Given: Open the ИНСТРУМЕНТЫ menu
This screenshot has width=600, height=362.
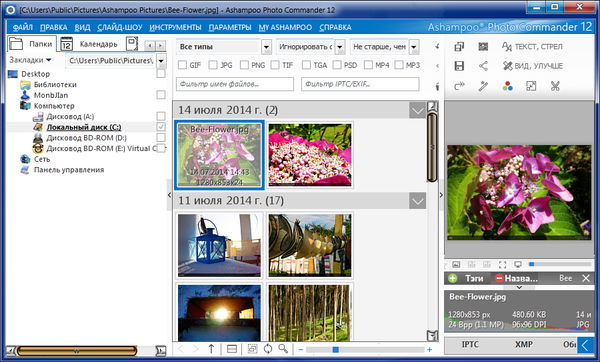Looking at the screenshot, I should 175,28.
